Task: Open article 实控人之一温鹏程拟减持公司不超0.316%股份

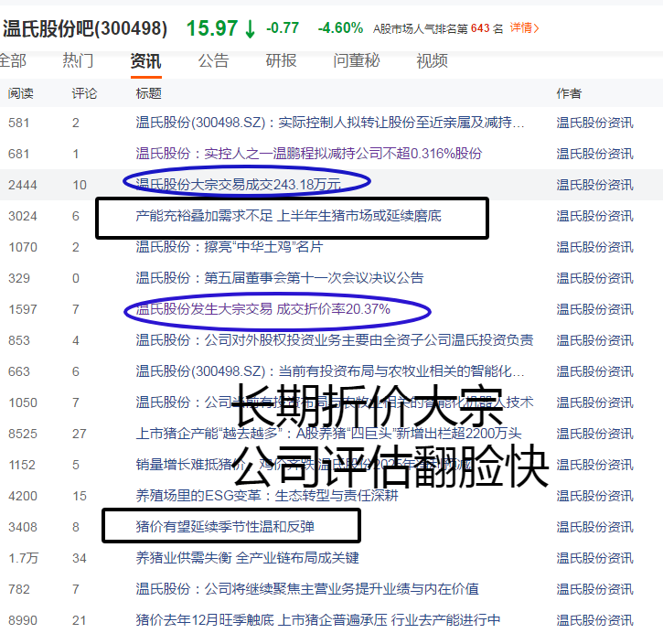Action: tap(309, 154)
